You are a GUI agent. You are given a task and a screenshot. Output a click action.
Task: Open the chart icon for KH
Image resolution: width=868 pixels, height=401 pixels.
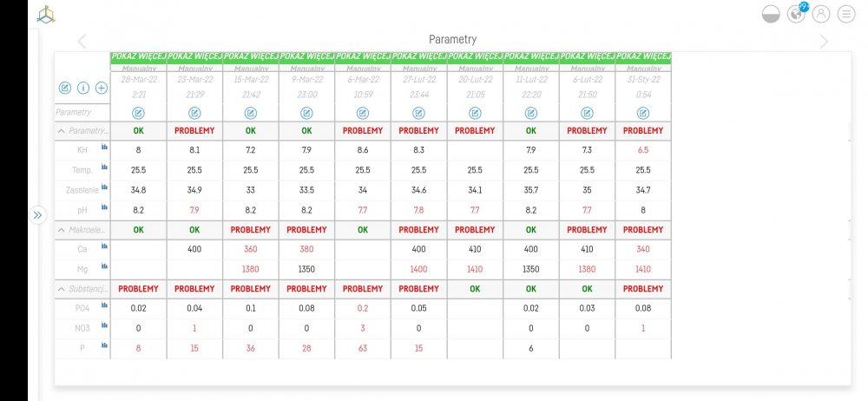coord(104,148)
